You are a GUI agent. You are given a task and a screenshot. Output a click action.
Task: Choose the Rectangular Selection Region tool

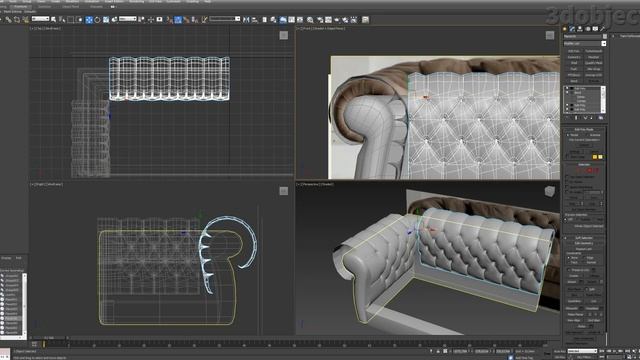[71, 20]
